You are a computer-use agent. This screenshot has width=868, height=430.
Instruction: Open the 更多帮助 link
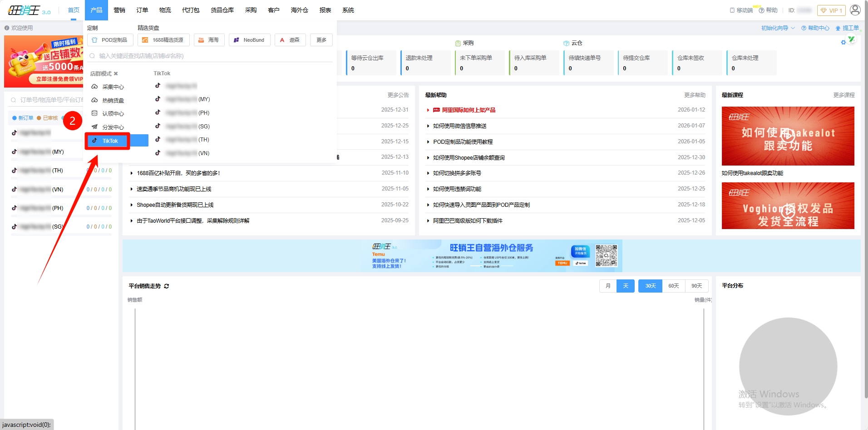[x=695, y=95]
